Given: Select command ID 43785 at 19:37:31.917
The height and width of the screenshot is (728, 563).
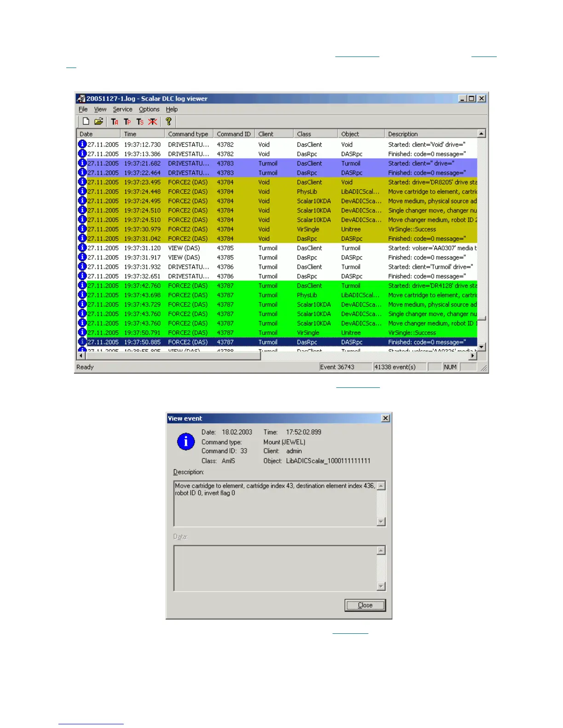Looking at the screenshot, I should [x=225, y=257].
